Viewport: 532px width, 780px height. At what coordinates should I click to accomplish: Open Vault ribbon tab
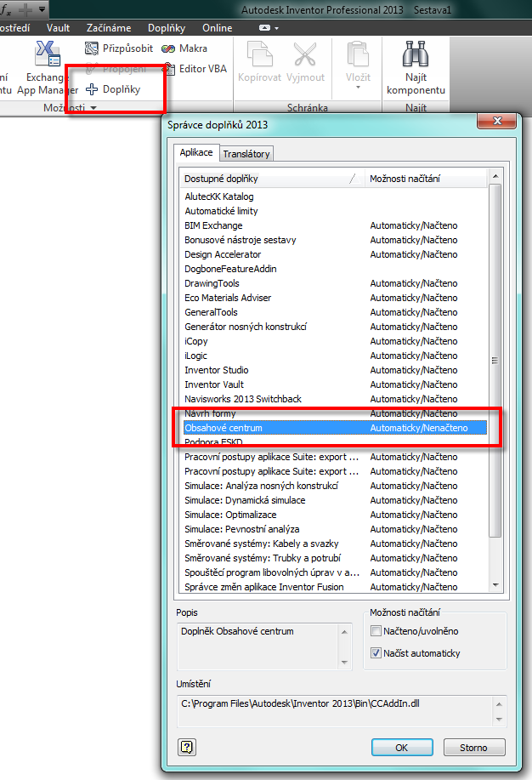(58, 28)
